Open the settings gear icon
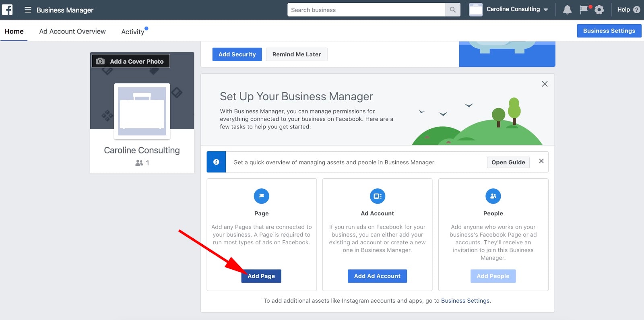 599,10
